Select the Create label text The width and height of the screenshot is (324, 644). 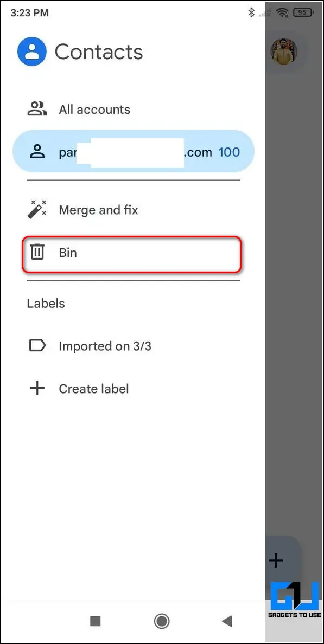[94, 389]
